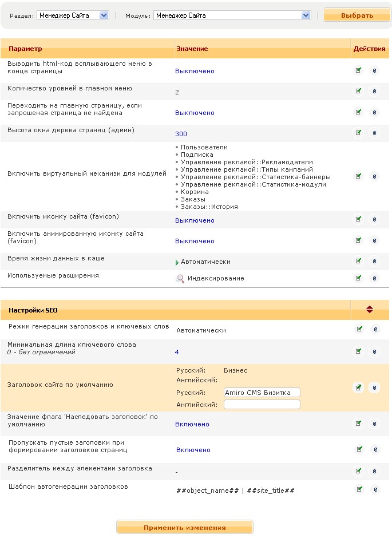Click the Russian site title field 'Amiro CMS Визитка'
The image size is (392, 538).
(x=262, y=393)
